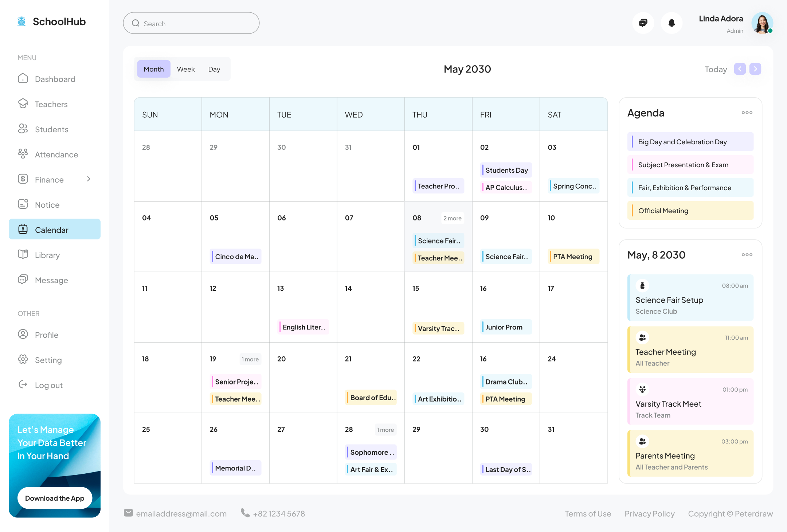Image resolution: width=787 pixels, height=532 pixels.
Task: Open Message via the speech bubble icon
Action: point(23,280)
